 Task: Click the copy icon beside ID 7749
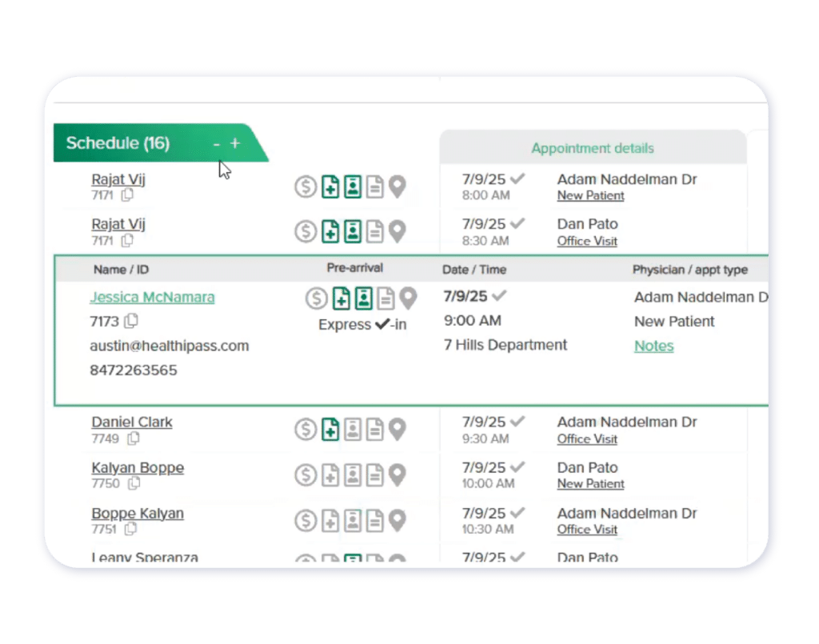134,438
